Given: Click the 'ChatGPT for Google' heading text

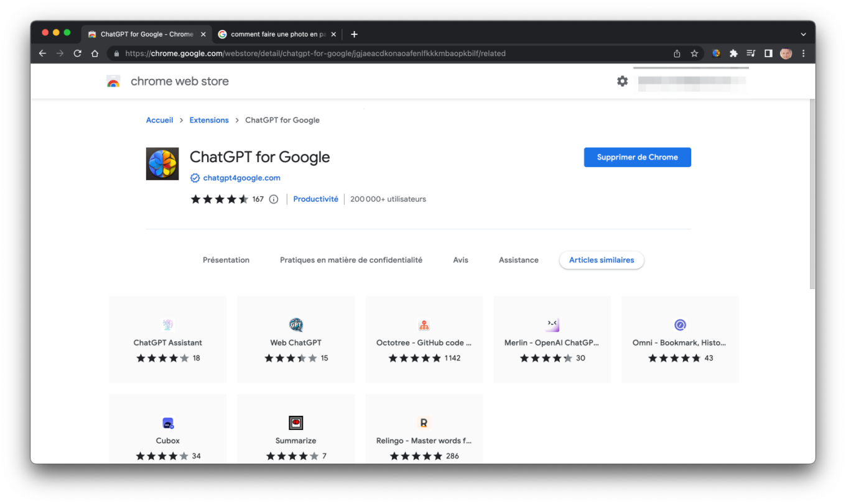Looking at the screenshot, I should (x=259, y=157).
